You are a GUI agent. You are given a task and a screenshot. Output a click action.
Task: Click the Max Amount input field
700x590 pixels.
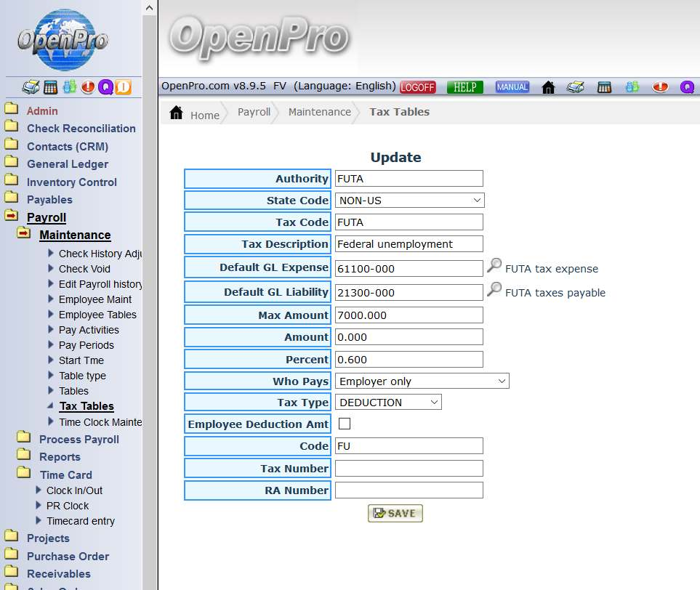[409, 315]
